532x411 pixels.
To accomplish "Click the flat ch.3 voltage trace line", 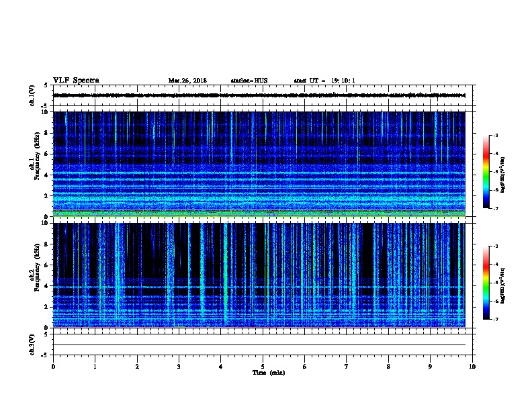I will (x=259, y=345).
